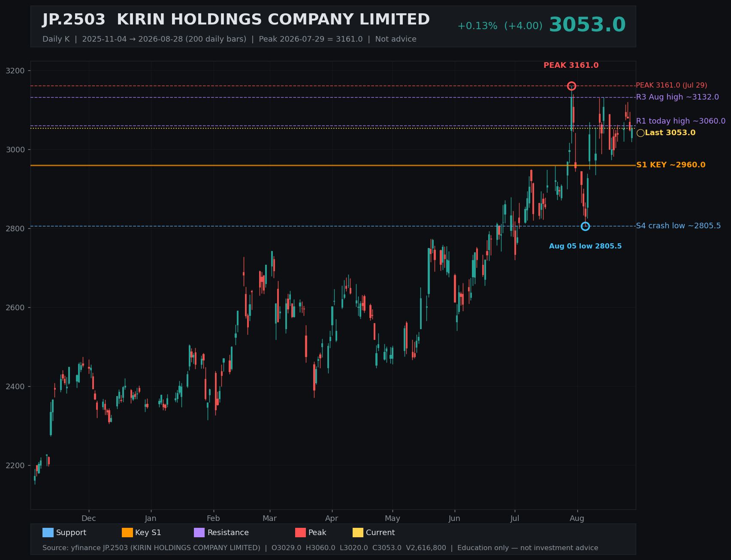Click the Feb x-axis label

213,518
